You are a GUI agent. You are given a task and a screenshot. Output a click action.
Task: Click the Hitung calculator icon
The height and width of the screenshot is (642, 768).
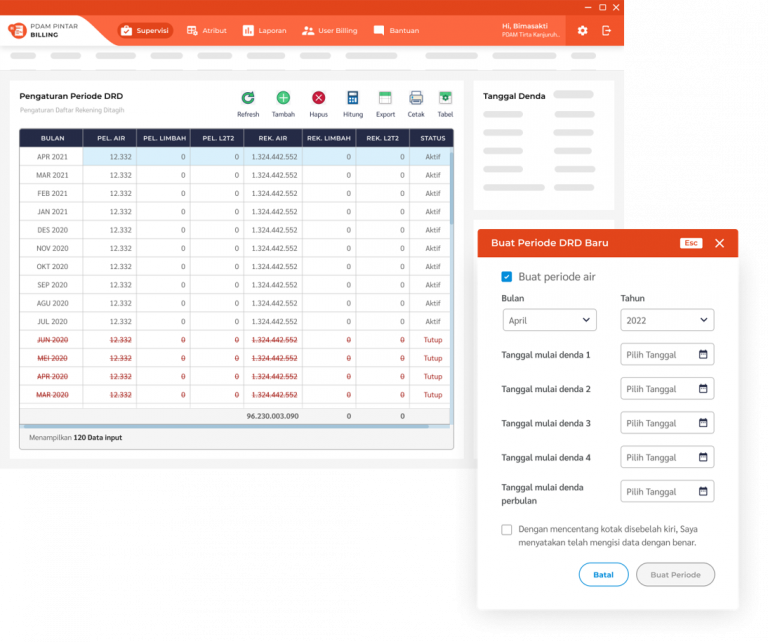click(352, 98)
